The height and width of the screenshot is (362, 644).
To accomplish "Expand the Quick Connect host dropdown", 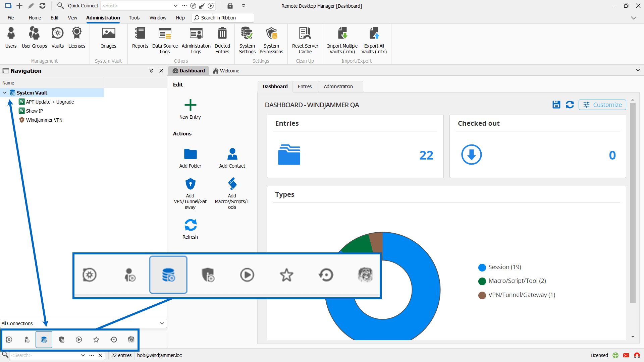I will pos(175,6).
